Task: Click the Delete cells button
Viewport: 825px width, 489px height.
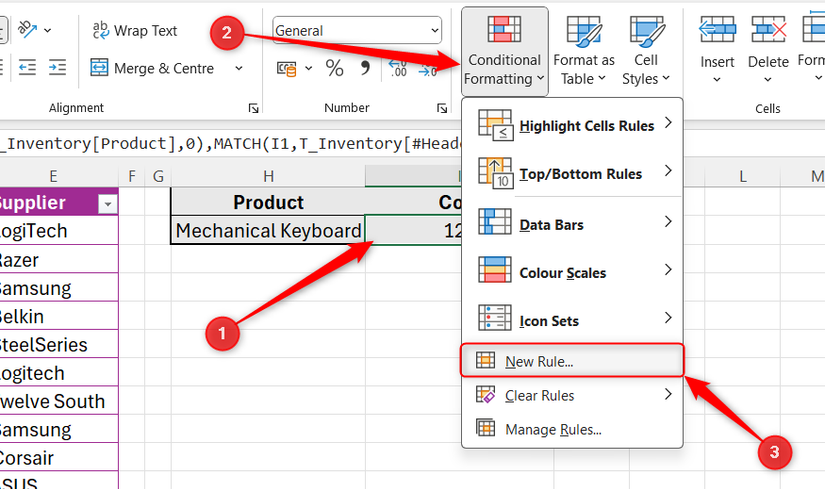Action: (768, 50)
